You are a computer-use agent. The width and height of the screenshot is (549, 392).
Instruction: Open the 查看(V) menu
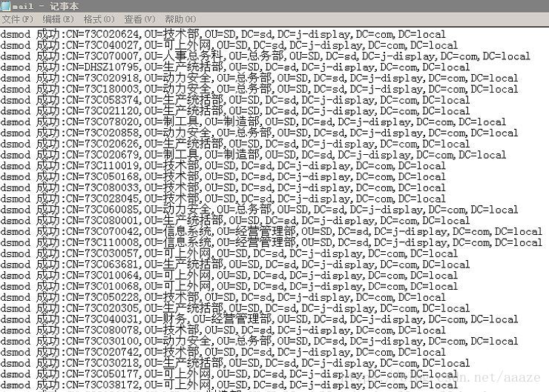[x=139, y=19]
